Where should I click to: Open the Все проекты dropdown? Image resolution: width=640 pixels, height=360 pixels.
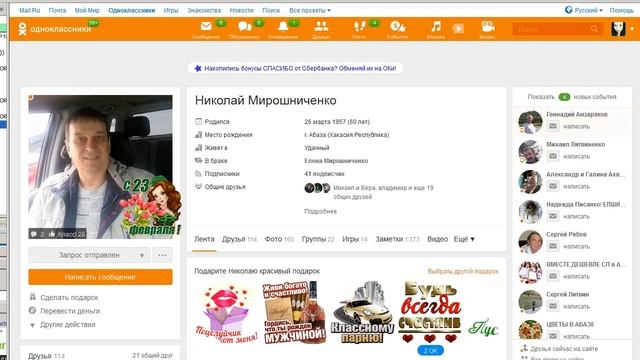[x=310, y=10]
